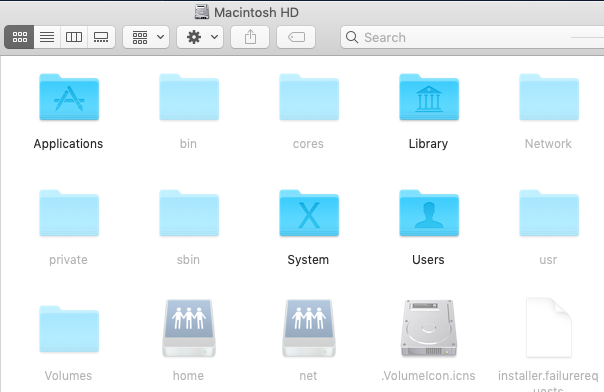Select the Users folder icon
Image resolution: width=604 pixels, height=392 pixels.
click(429, 213)
